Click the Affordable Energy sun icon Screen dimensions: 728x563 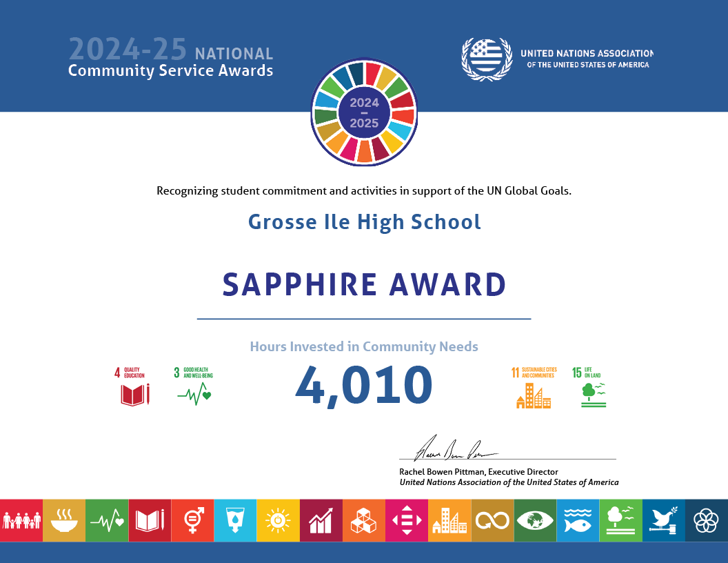[x=278, y=520]
